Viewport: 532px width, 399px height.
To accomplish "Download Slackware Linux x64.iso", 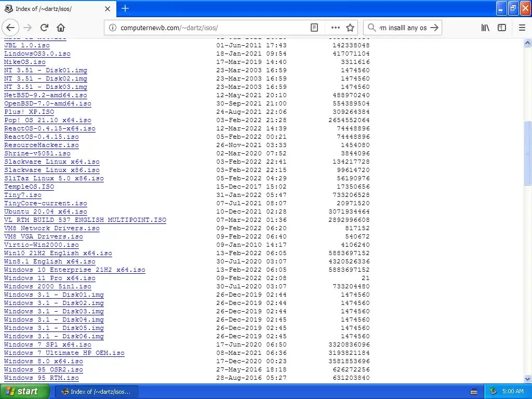I will pyautogui.click(x=52, y=162).
